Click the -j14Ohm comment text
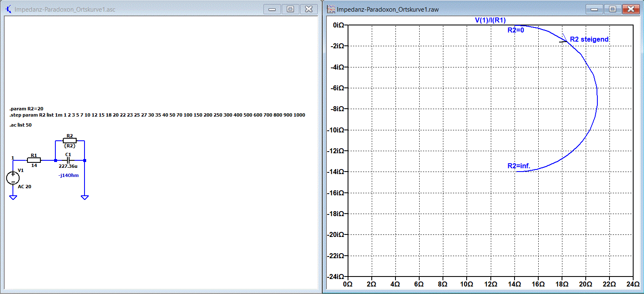Image resolution: width=644 pixels, height=294 pixels. tap(69, 175)
